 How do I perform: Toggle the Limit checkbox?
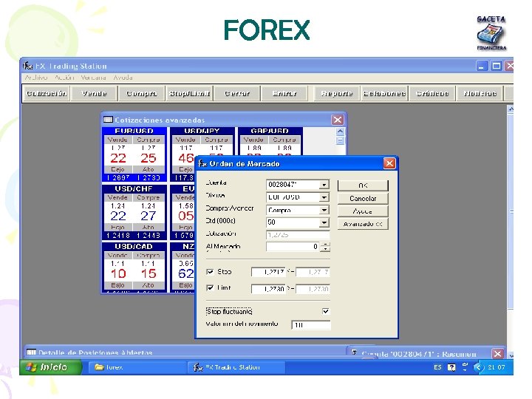tap(210, 287)
